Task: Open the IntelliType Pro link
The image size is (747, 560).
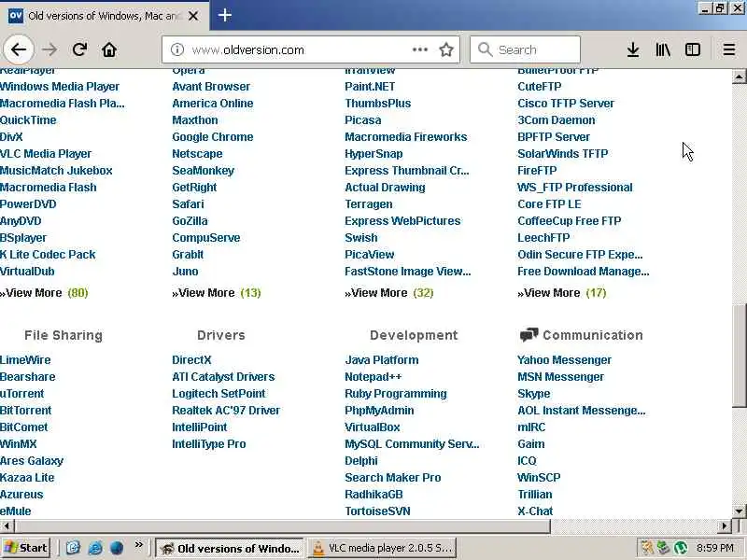Action: 208,444
